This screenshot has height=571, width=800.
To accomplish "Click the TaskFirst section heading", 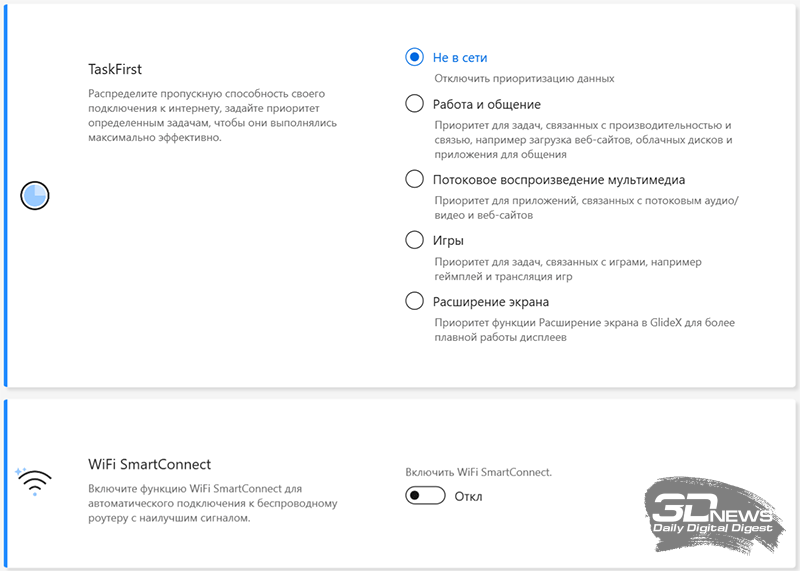I will (x=115, y=69).
